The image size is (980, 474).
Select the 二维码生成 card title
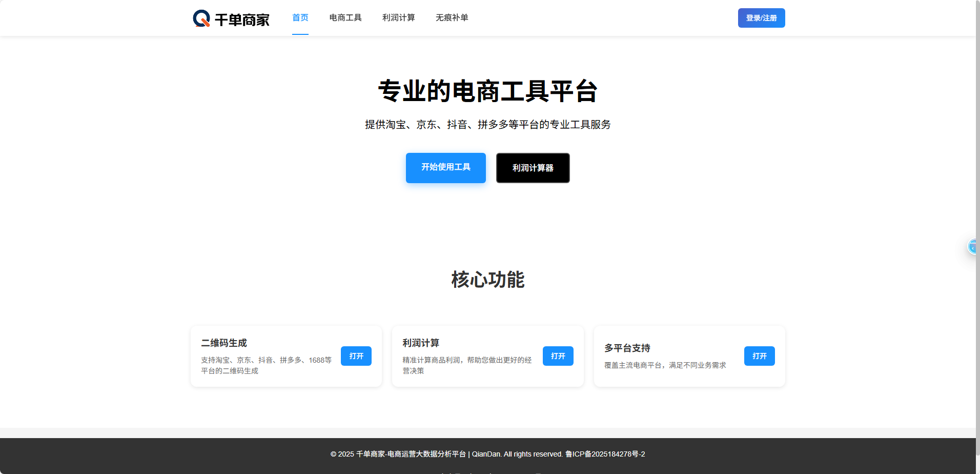click(x=224, y=343)
